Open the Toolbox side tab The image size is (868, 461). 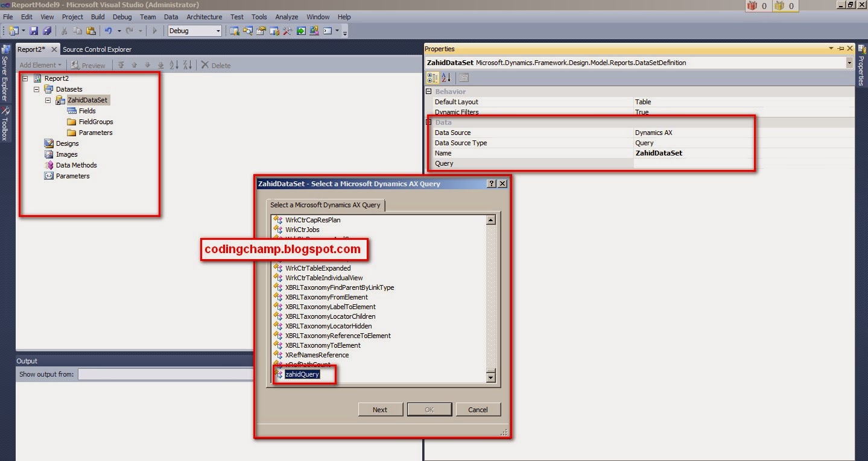[x=5, y=124]
